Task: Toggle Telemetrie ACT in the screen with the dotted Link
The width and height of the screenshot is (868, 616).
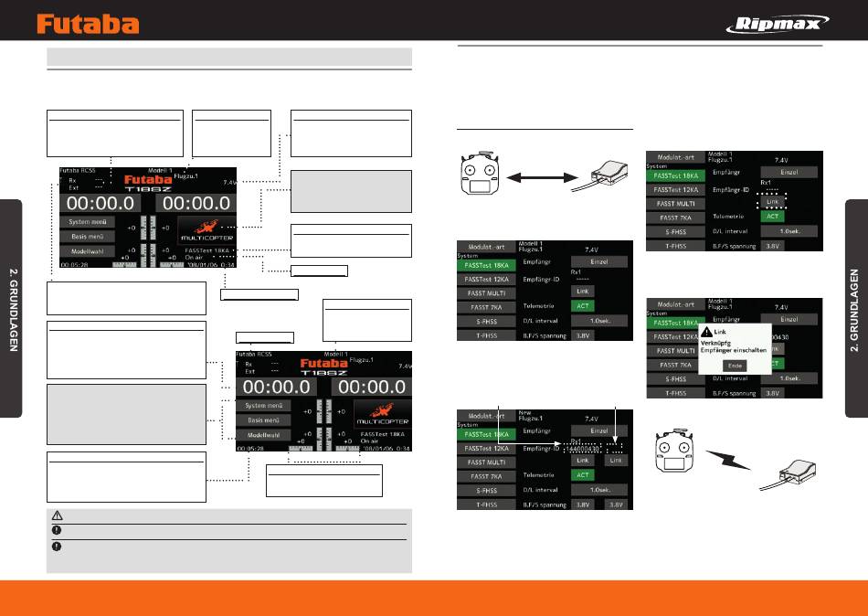Action: [x=772, y=217]
